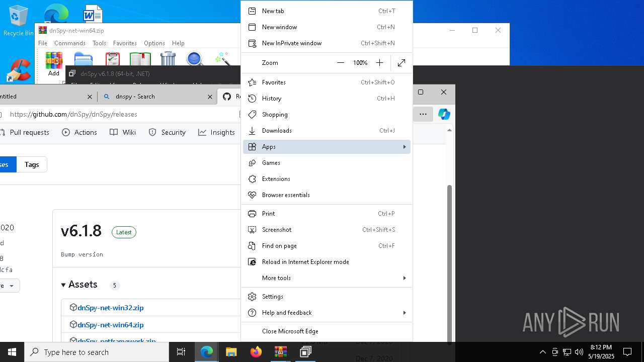Click the New tab menu entry
Screen dimensions: 644x362
coord(327,11)
